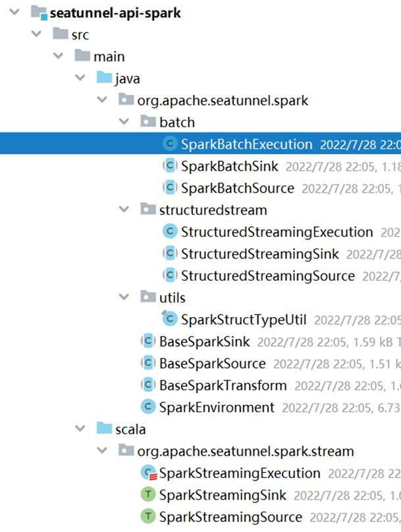
Task: Click the SparkEnvironment class icon
Action: (148, 407)
